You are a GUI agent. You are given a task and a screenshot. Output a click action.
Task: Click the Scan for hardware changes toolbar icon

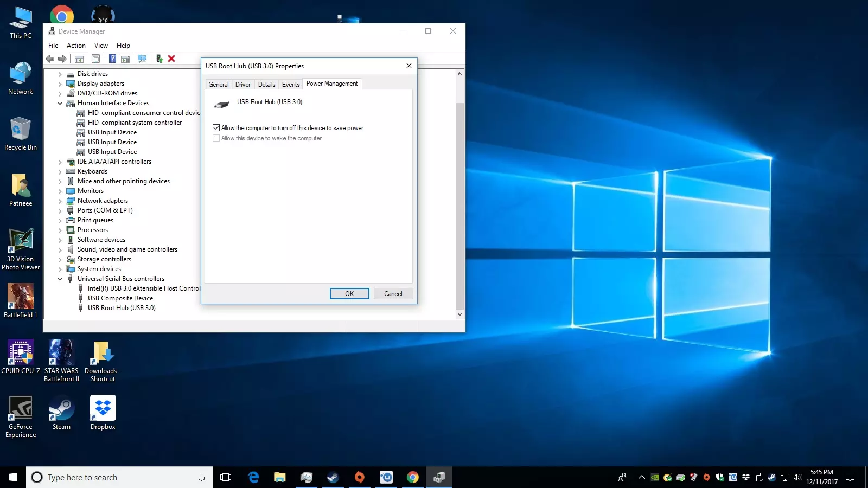pyautogui.click(x=142, y=59)
